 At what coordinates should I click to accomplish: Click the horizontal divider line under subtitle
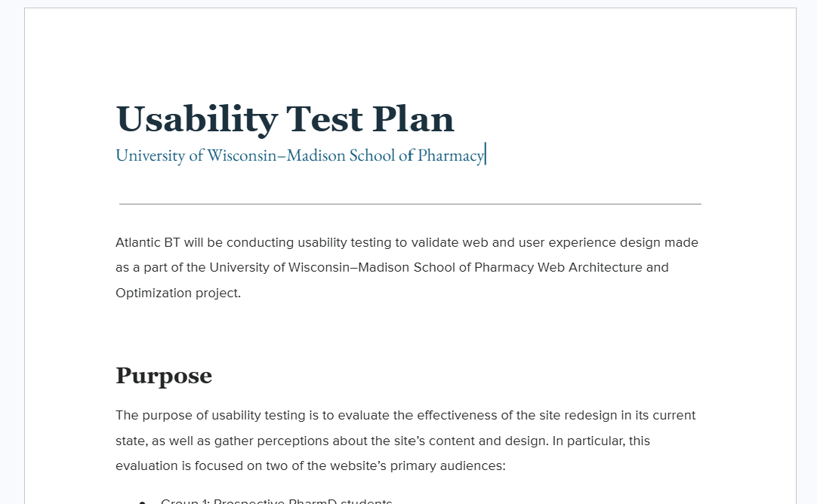[x=410, y=204]
